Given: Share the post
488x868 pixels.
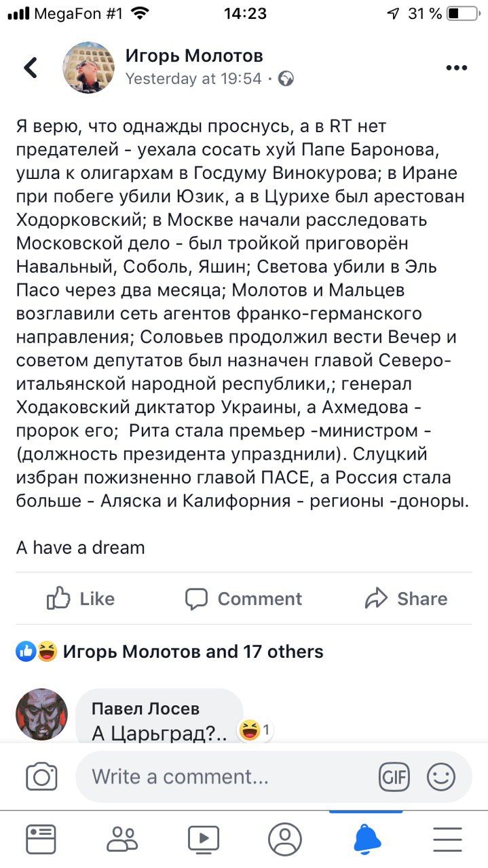Looking at the screenshot, I should pos(406,599).
